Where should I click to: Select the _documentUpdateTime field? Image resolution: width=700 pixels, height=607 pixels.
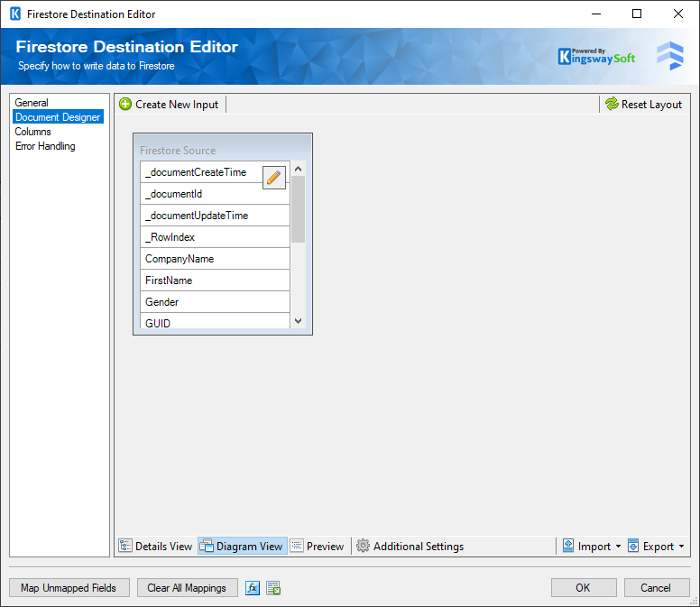pyautogui.click(x=215, y=216)
